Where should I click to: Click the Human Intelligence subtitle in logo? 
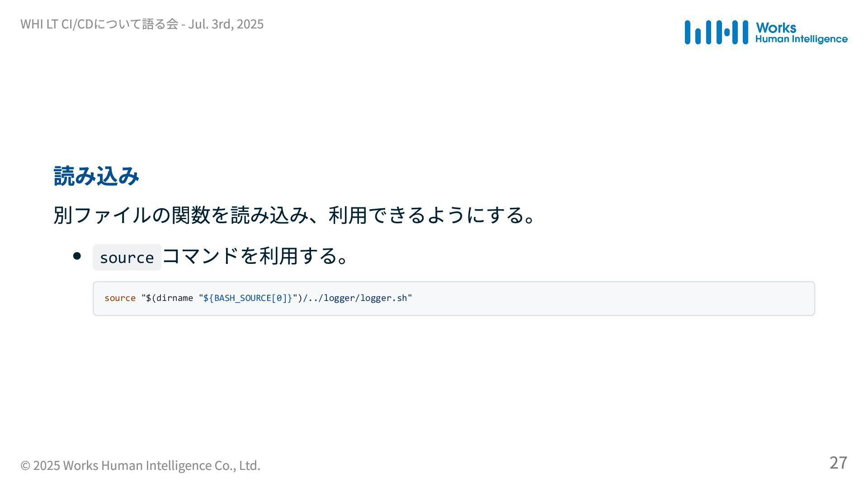click(801, 39)
